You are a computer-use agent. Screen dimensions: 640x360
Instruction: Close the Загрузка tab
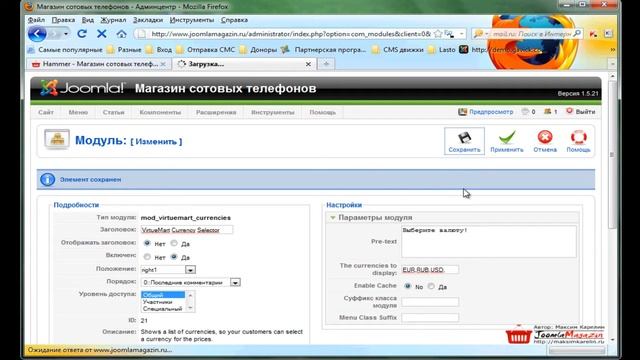(x=308, y=64)
